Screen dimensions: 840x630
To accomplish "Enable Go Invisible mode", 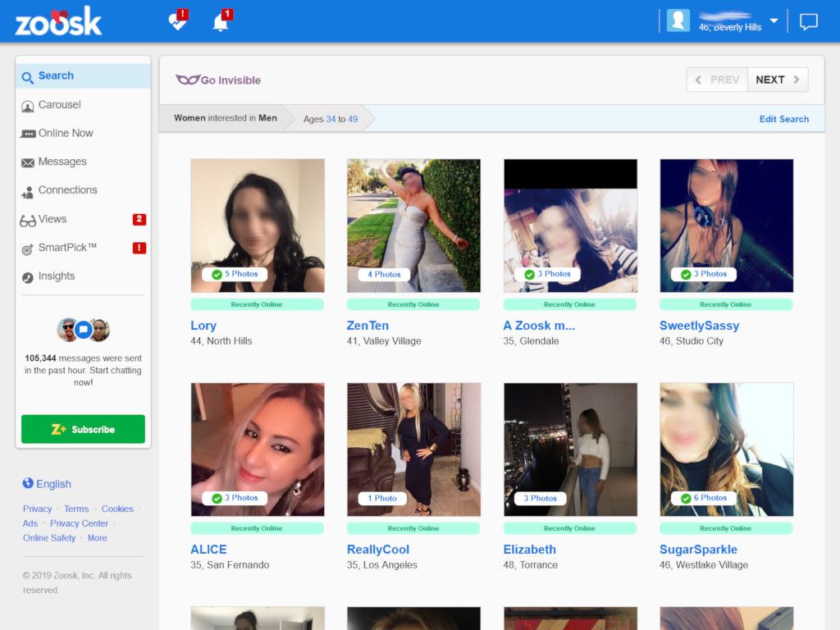I will pyautogui.click(x=218, y=80).
